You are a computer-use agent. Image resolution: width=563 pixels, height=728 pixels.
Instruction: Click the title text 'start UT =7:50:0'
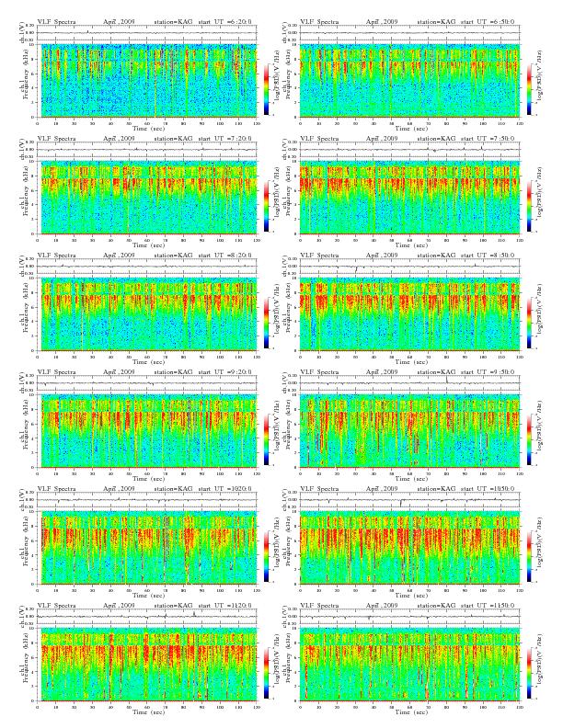(488, 139)
